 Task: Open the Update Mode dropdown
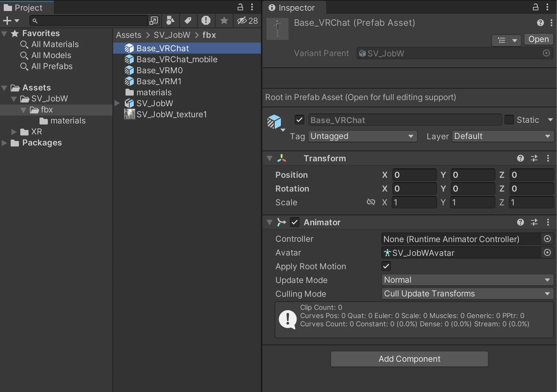(x=467, y=280)
